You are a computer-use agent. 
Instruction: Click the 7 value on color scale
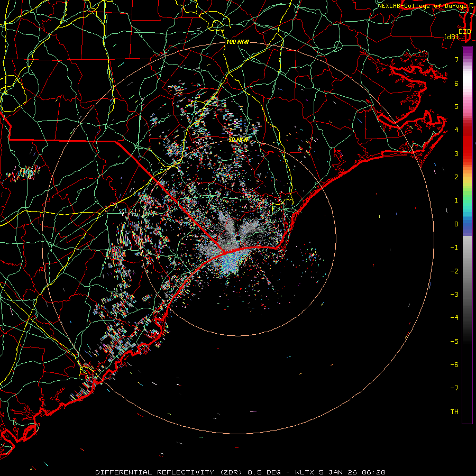click(x=456, y=59)
